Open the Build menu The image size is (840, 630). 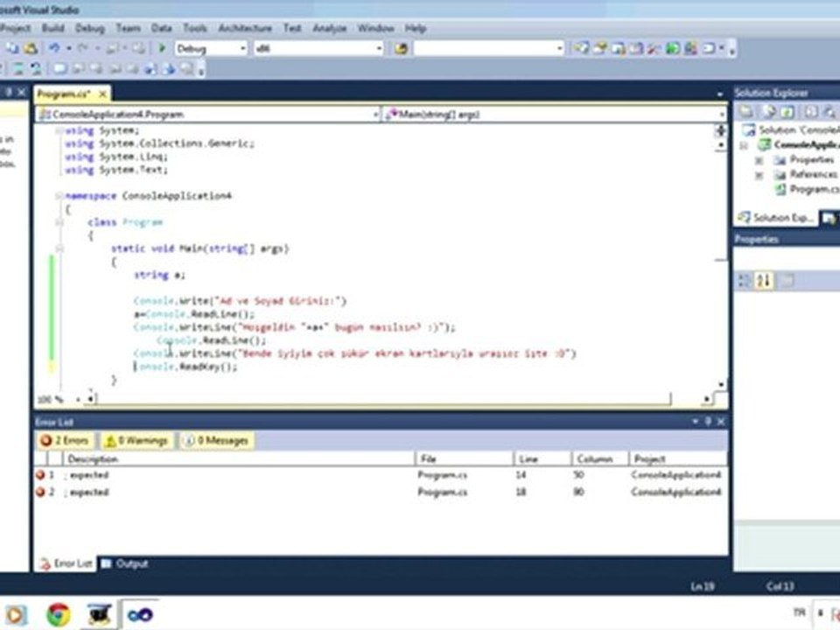click(x=52, y=28)
